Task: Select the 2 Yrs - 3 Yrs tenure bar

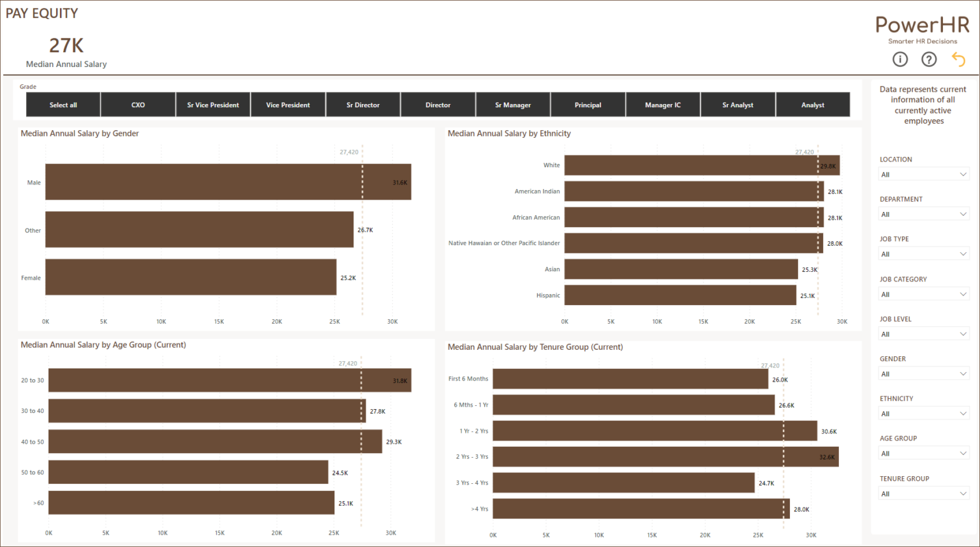Action: point(664,456)
